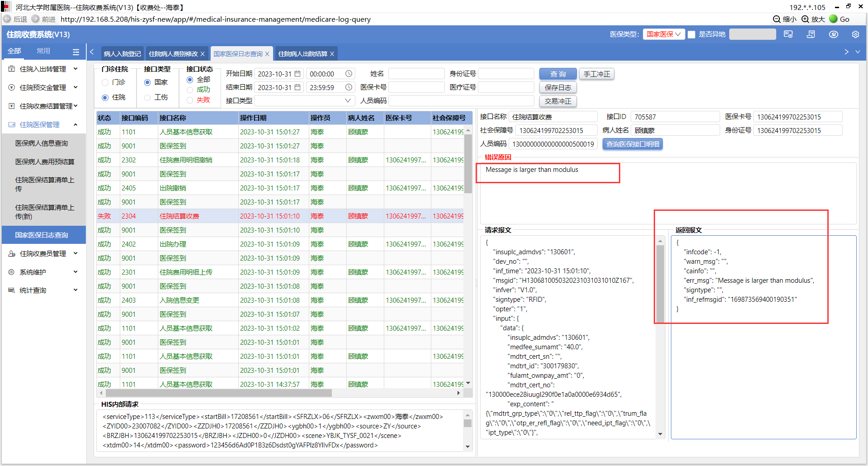Click the 查询医保接口明细 button
This screenshot has height=466, width=868.
coord(632,144)
